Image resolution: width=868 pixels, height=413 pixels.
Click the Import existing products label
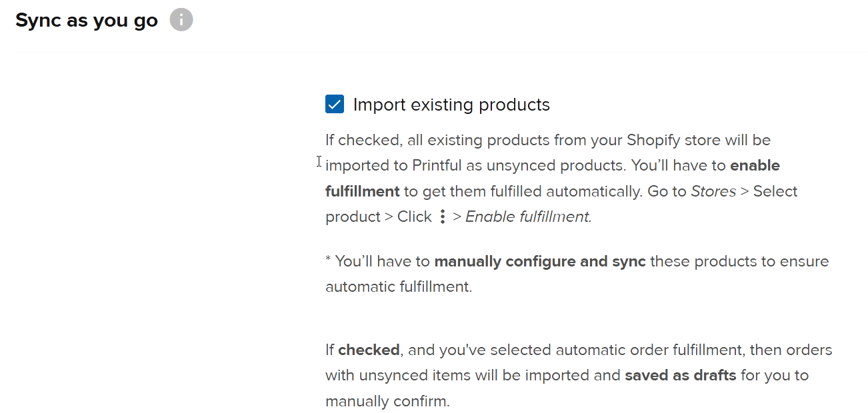pyautogui.click(x=453, y=104)
